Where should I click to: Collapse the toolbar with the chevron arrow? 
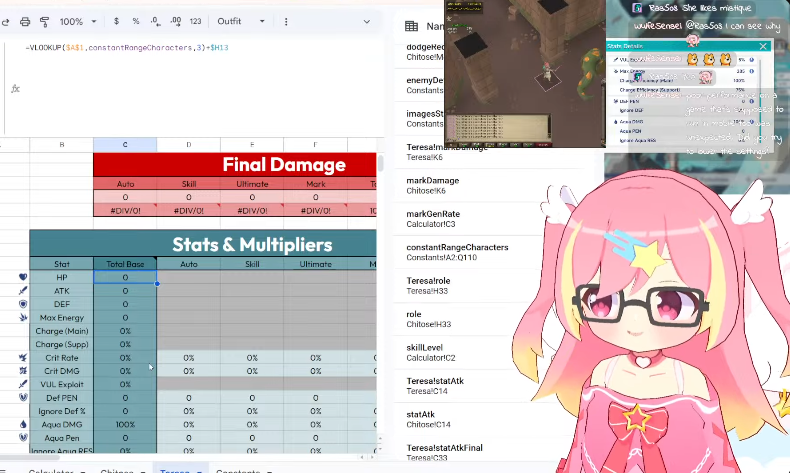pos(367,22)
